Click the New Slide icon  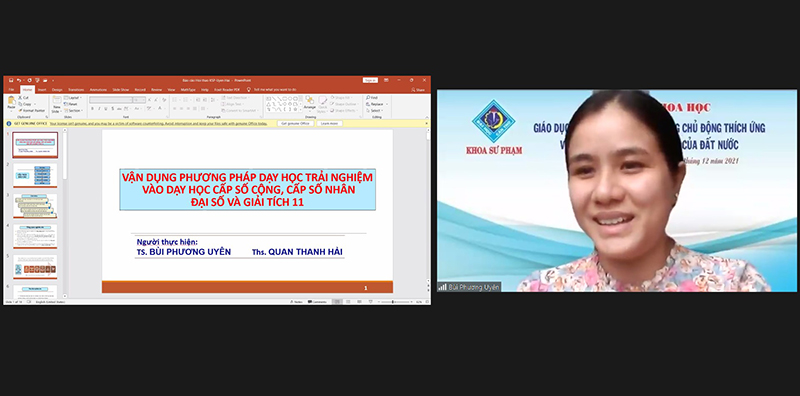click(56, 104)
